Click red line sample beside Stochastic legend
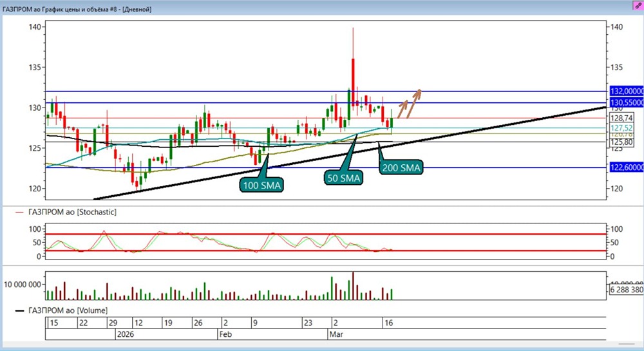The width and height of the screenshot is (644, 351). [x=20, y=213]
